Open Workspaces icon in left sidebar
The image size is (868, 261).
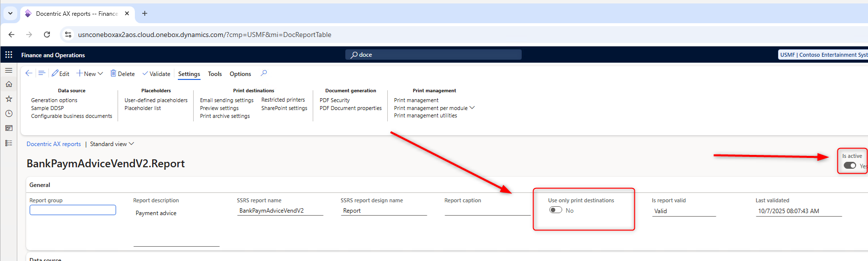(x=9, y=128)
